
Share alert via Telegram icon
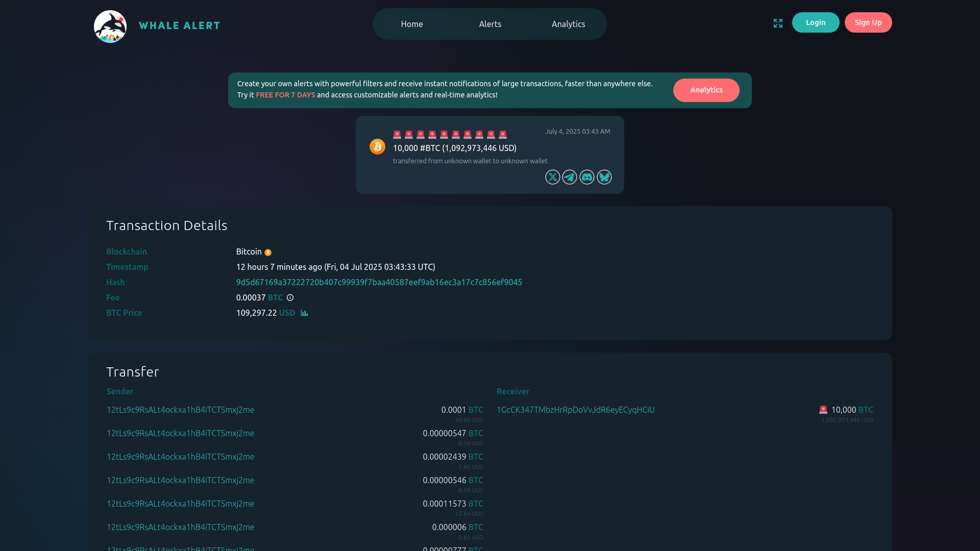pos(570,177)
